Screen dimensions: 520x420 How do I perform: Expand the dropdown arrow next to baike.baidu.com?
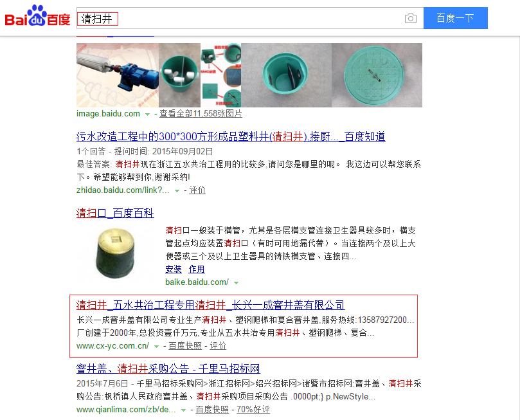click(236, 283)
